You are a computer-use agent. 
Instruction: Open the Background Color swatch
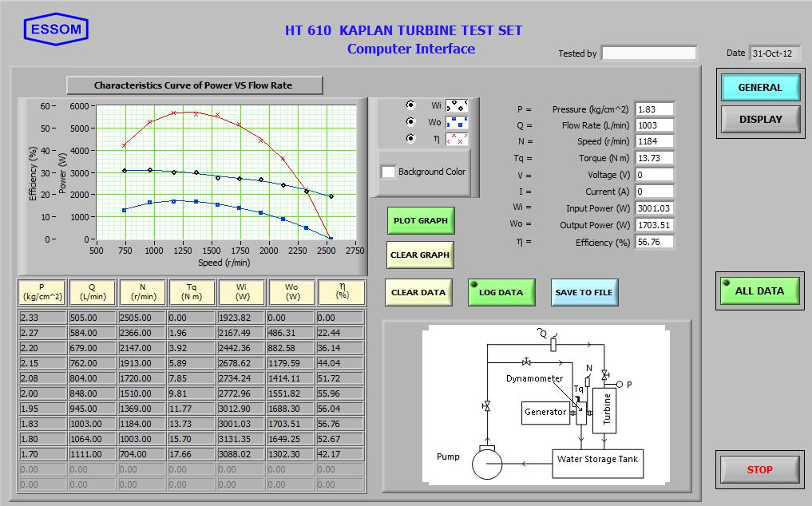click(x=388, y=171)
